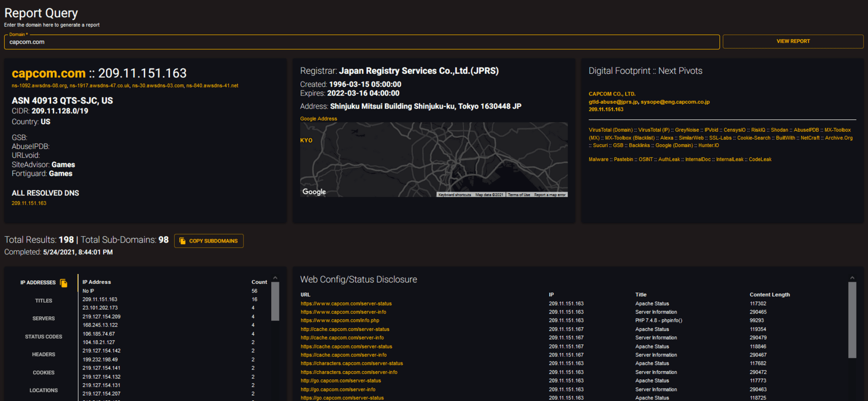Copy all subdomains with the COPY SUBDOMAINS button
The height and width of the screenshot is (401, 868).
[209, 241]
